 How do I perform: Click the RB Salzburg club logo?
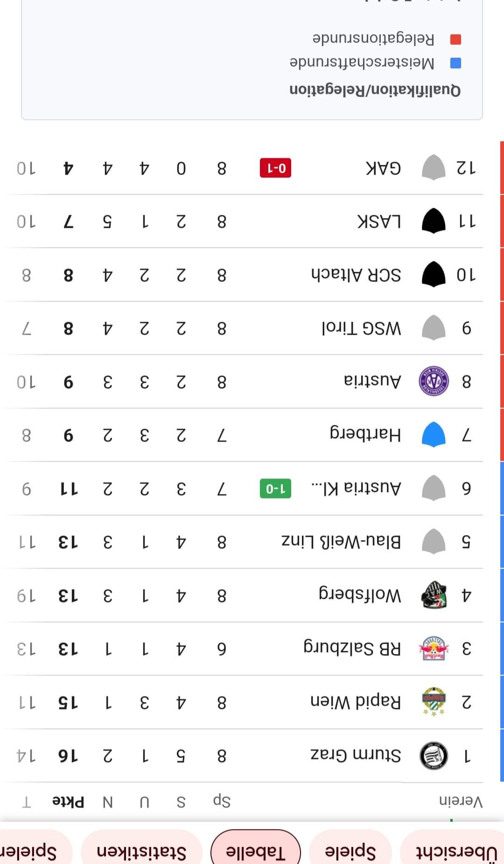[x=434, y=648]
